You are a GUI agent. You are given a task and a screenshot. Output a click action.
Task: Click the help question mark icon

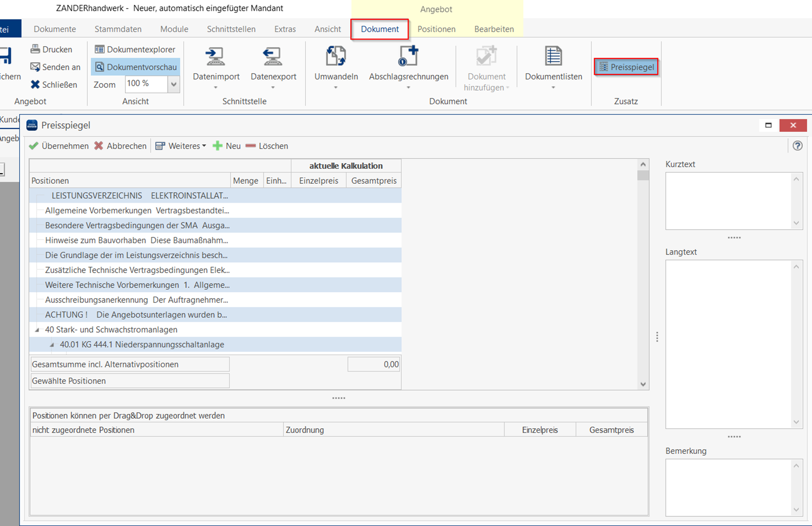click(797, 146)
